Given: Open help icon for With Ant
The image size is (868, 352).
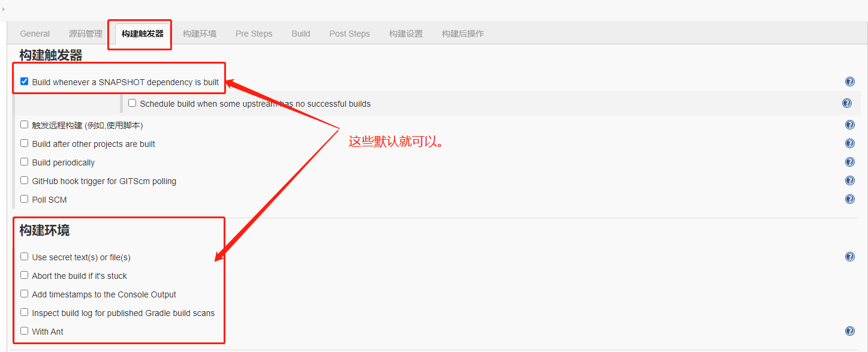Looking at the screenshot, I should click(x=849, y=331).
